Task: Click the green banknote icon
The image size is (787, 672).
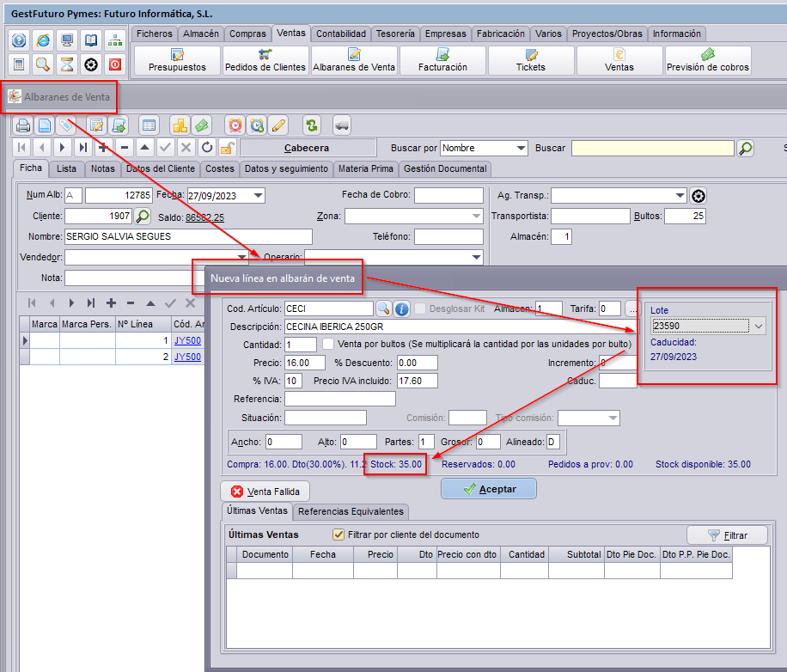Action: (202, 125)
